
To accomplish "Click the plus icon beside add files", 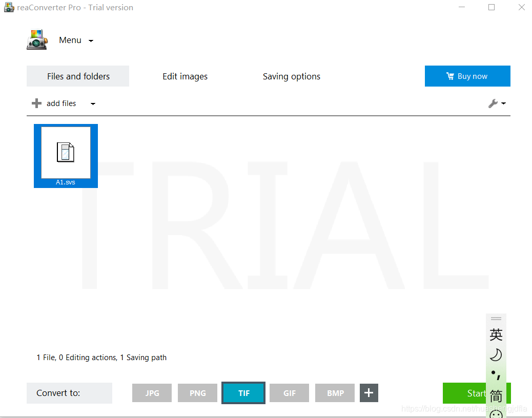I will [x=36, y=103].
